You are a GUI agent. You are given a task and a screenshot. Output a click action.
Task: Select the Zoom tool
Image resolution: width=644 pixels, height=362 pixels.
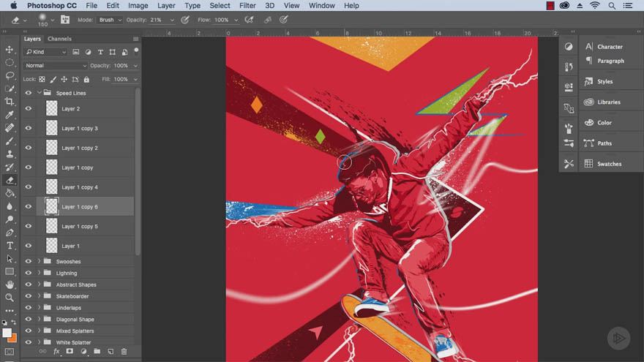10,298
